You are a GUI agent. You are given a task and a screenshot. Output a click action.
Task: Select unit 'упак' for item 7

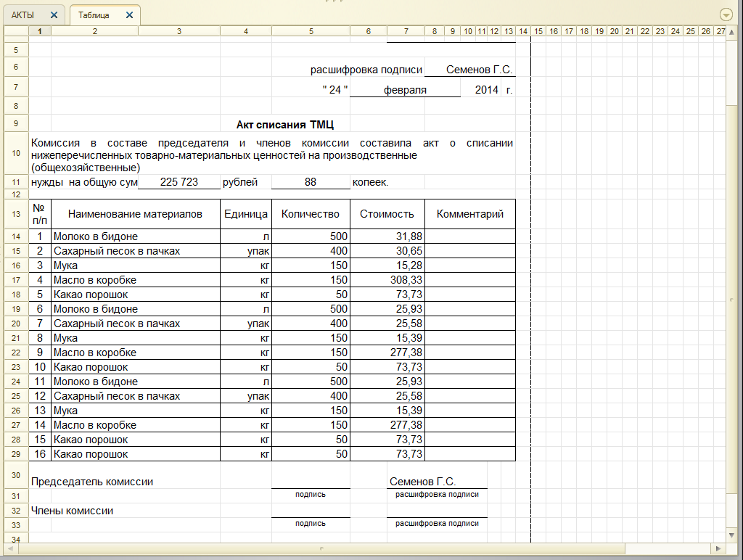(246, 324)
